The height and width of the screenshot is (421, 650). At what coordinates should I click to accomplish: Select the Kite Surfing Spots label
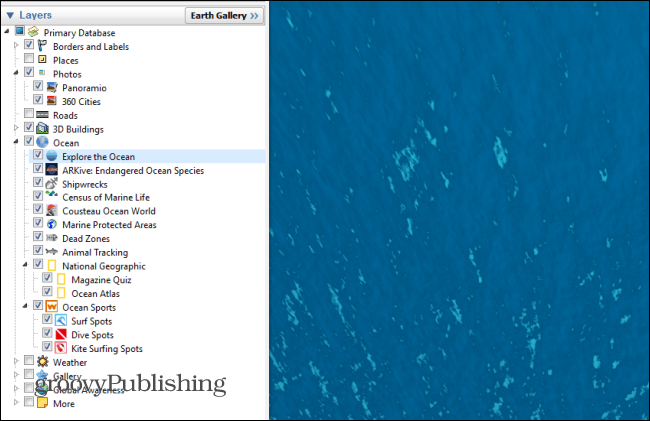107,349
